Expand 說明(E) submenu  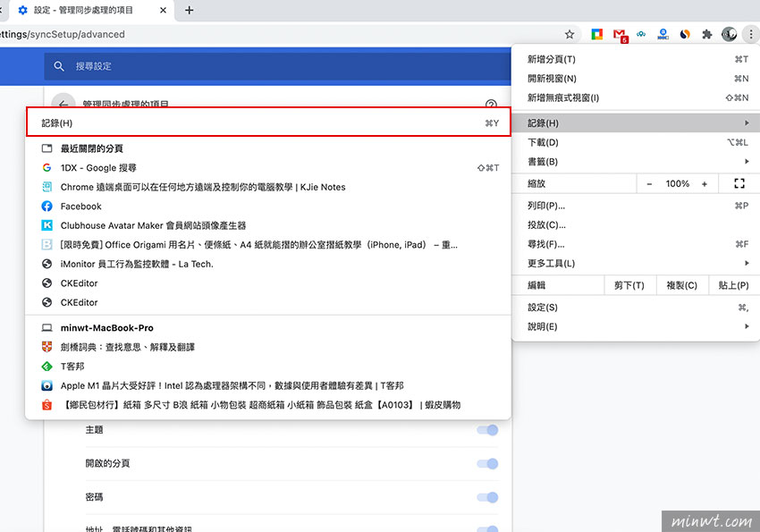pos(636,327)
